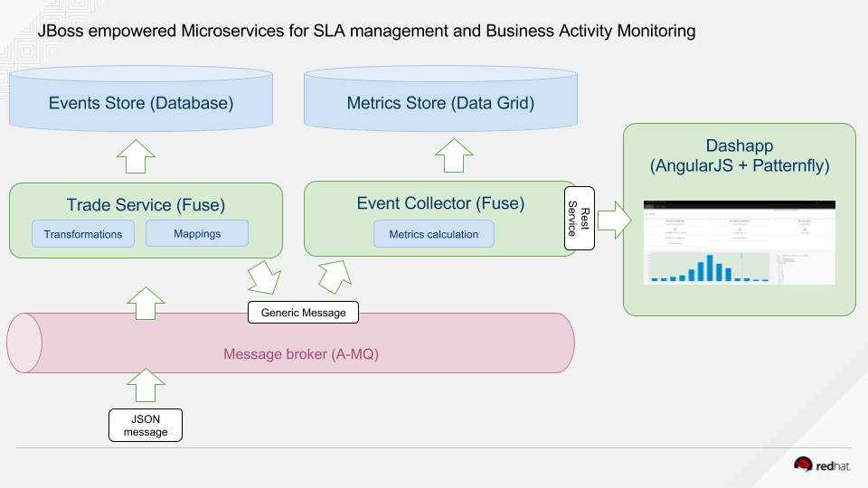This screenshot has height=488, width=868.
Task: Click the slide title about JBoss Microservices
Action: [x=366, y=31]
